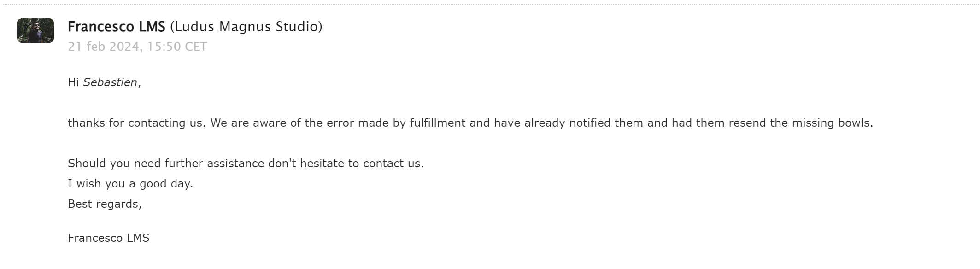Click the phrase 'don't hesitate'
980x269 pixels.
[x=306, y=164]
